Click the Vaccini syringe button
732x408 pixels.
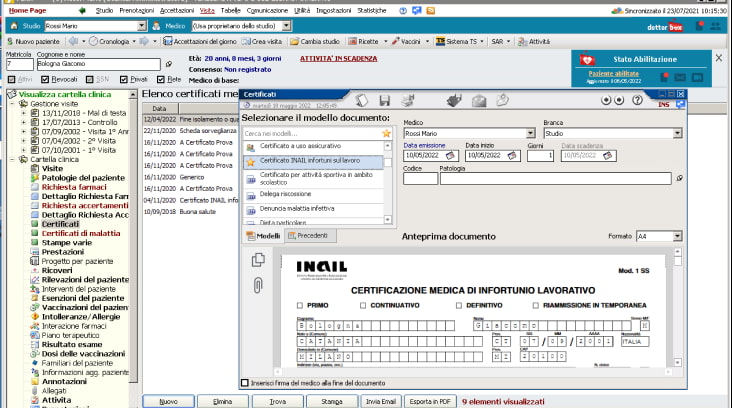pyautogui.click(x=406, y=42)
